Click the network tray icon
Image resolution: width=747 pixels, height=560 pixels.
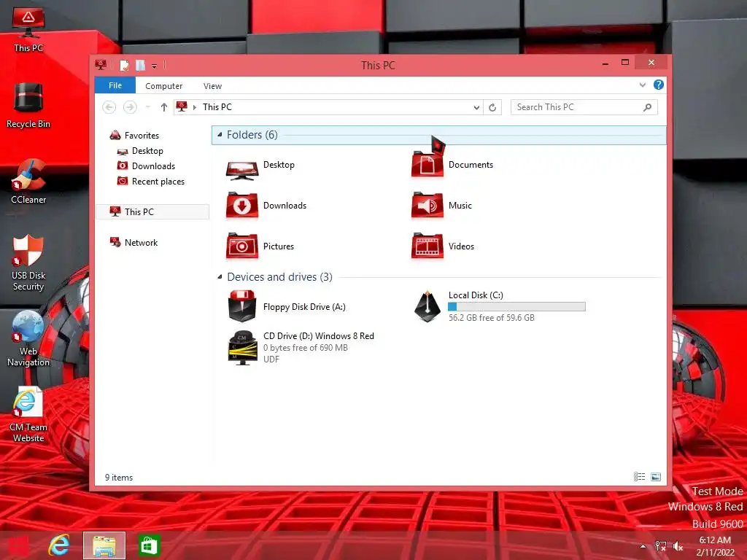pyautogui.click(x=660, y=546)
